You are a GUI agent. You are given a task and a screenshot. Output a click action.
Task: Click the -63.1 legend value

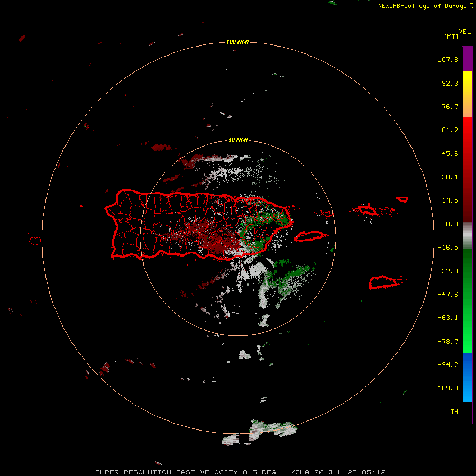[x=448, y=318]
